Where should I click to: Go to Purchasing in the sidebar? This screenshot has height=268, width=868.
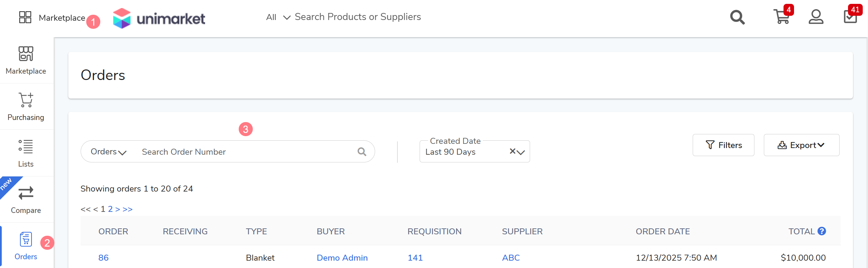[26, 107]
